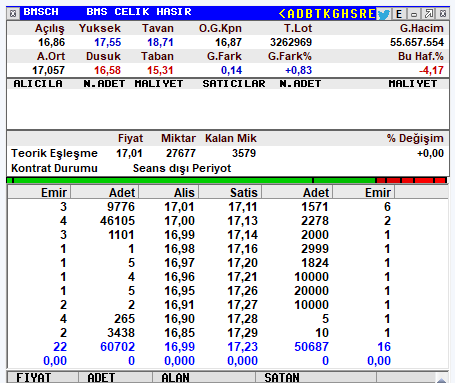Click the blue average ask price 17,23
Viewport: 455px width, 383px height.
point(243,347)
